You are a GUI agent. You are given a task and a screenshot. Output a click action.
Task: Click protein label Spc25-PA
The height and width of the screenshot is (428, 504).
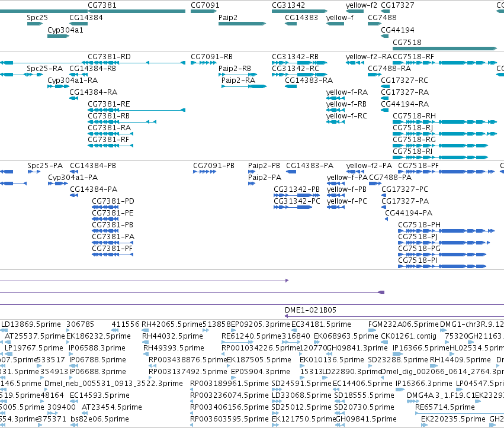(x=45, y=166)
